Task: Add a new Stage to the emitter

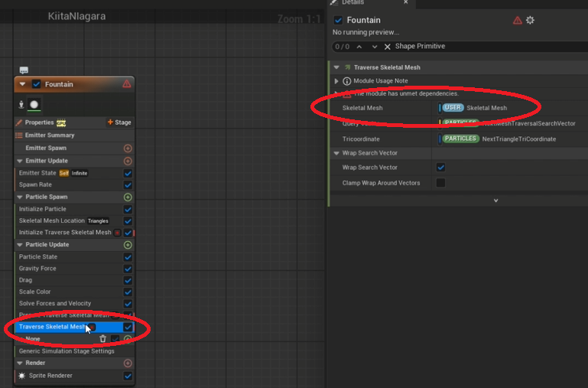Action: click(x=119, y=122)
